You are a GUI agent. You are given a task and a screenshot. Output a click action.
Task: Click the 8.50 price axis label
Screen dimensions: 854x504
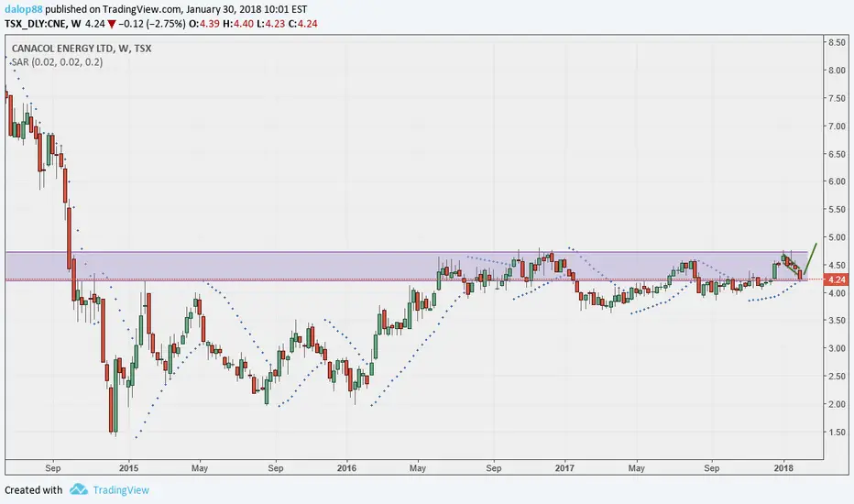[837, 42]
